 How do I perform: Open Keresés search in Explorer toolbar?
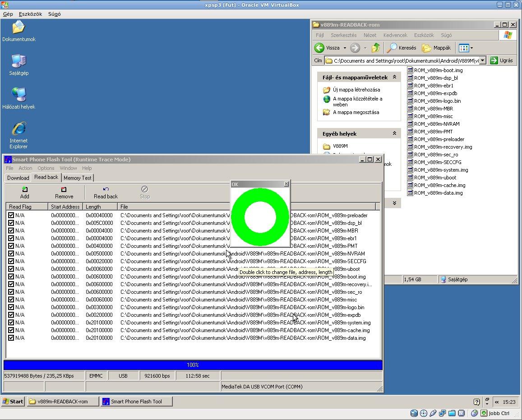coord(402,48)
